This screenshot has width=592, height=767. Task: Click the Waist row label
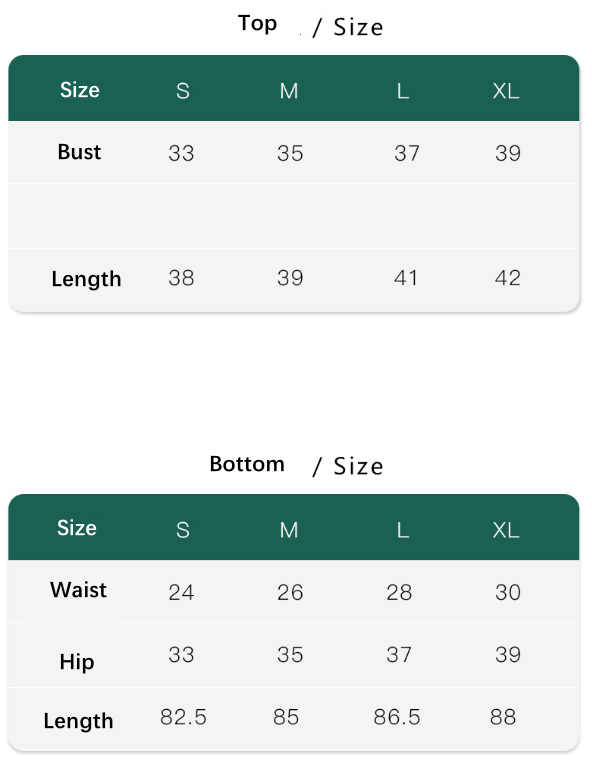coord(78,590)
